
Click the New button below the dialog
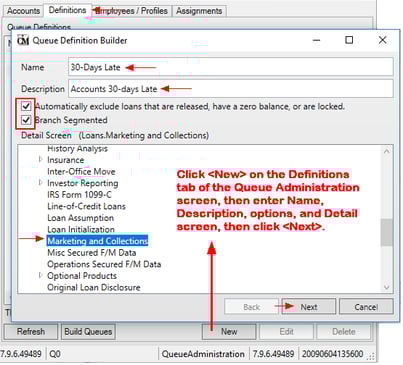pyautogui.click(x=229, y=332)
